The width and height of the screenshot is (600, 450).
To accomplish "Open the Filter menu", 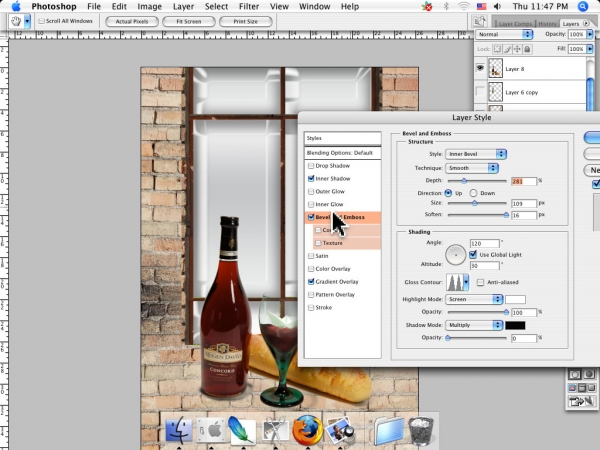I will coord(249,7).
